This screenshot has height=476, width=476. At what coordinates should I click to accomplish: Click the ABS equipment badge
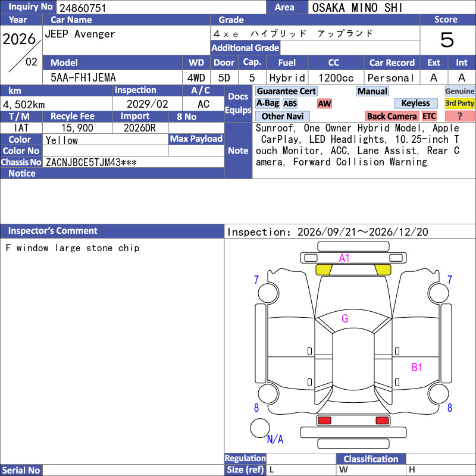pyautogui.click(x=290, y=104)
